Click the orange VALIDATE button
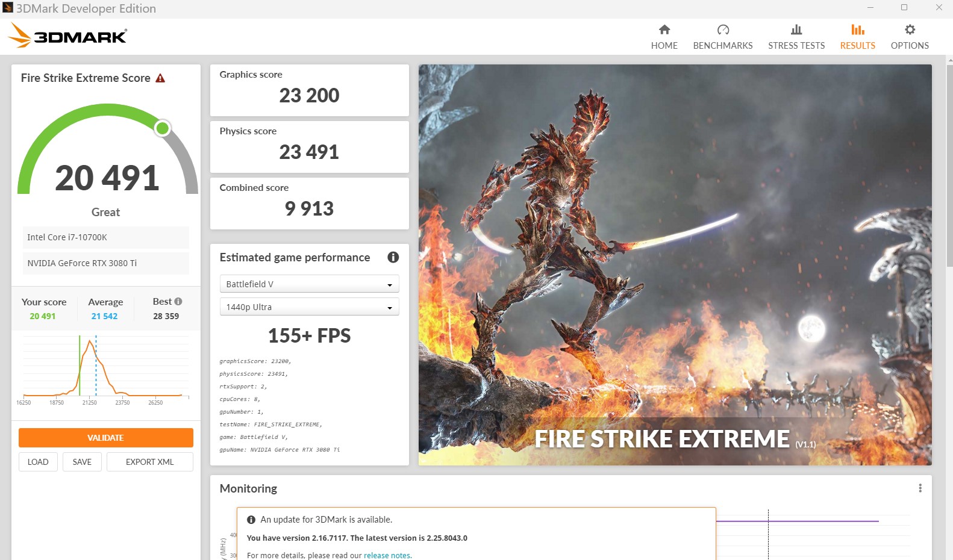Screen dimensions: 953x560 [x=106, y=438]
